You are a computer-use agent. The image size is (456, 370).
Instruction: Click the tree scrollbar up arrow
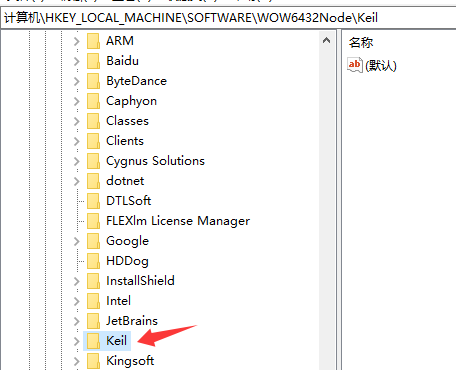[327, 41]
